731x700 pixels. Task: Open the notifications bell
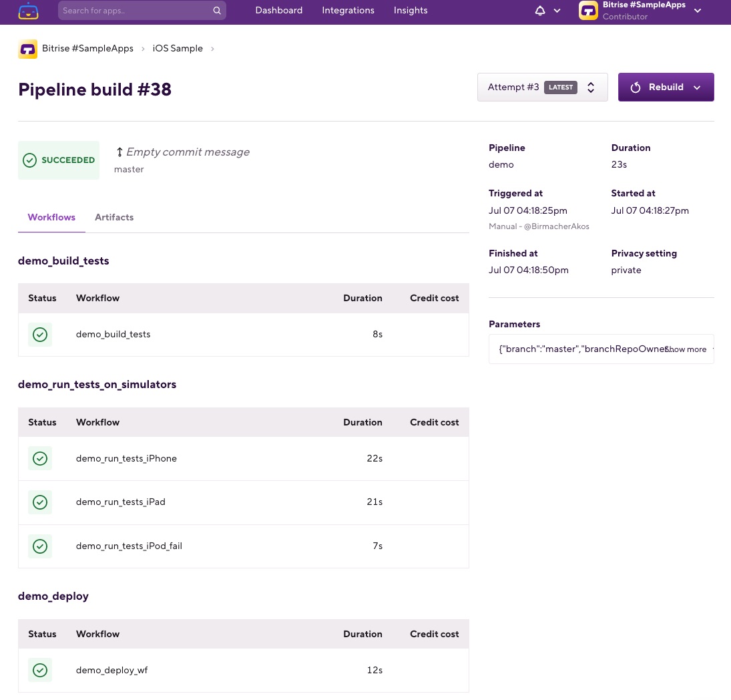(x=541, y=11)
